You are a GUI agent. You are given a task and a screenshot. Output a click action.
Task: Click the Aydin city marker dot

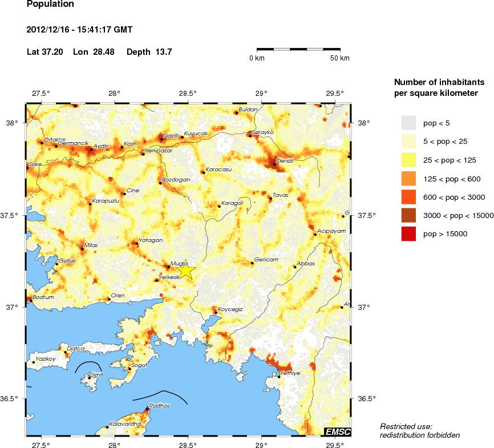(91, 149)
